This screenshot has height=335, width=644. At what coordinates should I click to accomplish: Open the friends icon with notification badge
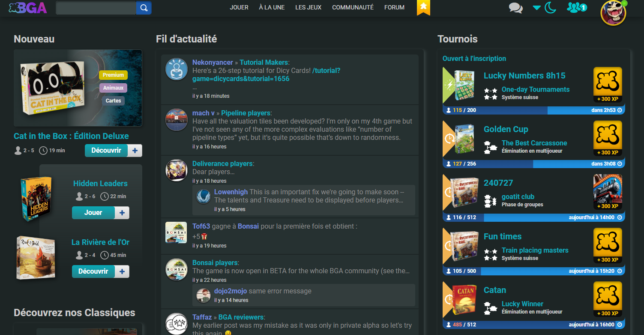pyautogui.click(x=577, y=7)
